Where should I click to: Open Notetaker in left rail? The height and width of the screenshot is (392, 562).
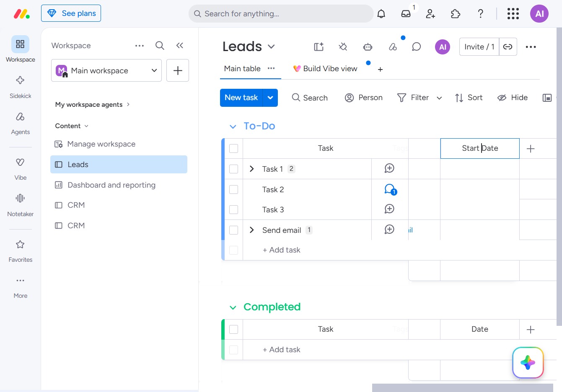(20, 205)
